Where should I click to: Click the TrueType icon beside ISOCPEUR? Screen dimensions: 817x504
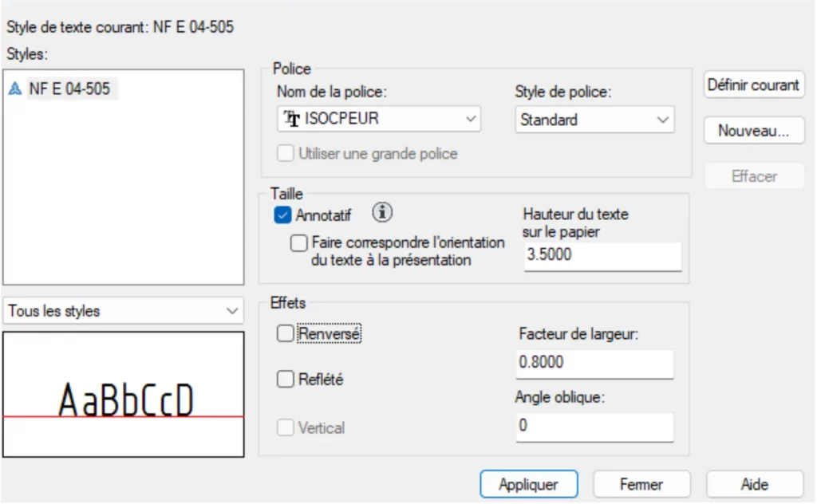292,120
